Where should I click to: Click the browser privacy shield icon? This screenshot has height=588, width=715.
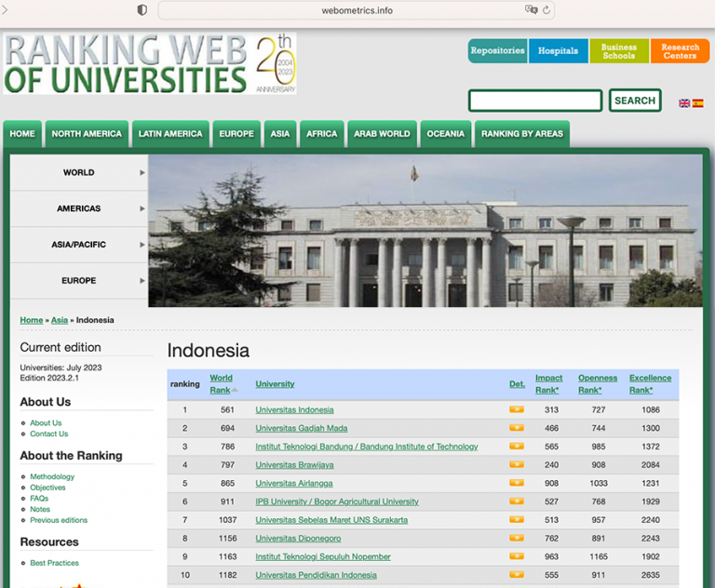(142, 10)
